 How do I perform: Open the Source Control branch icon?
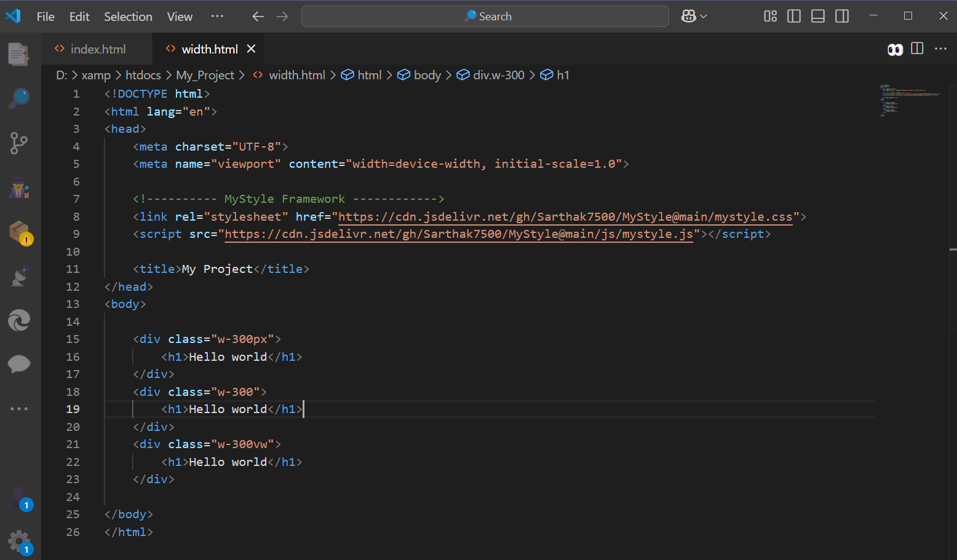19,143
